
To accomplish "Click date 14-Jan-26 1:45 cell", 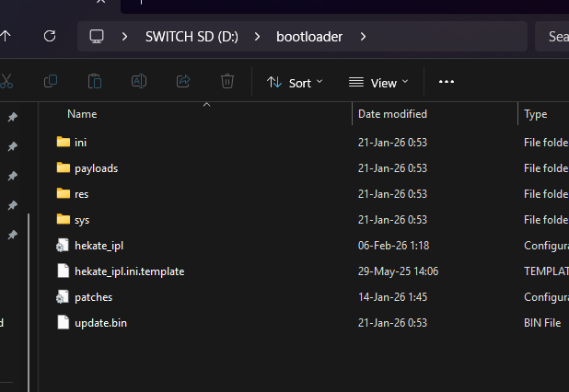I will (392, 297).
